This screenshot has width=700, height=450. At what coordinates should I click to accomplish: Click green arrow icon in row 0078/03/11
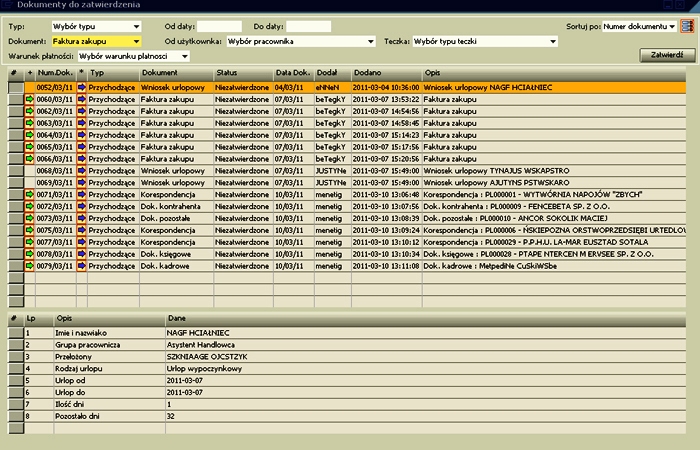(29, 254)
